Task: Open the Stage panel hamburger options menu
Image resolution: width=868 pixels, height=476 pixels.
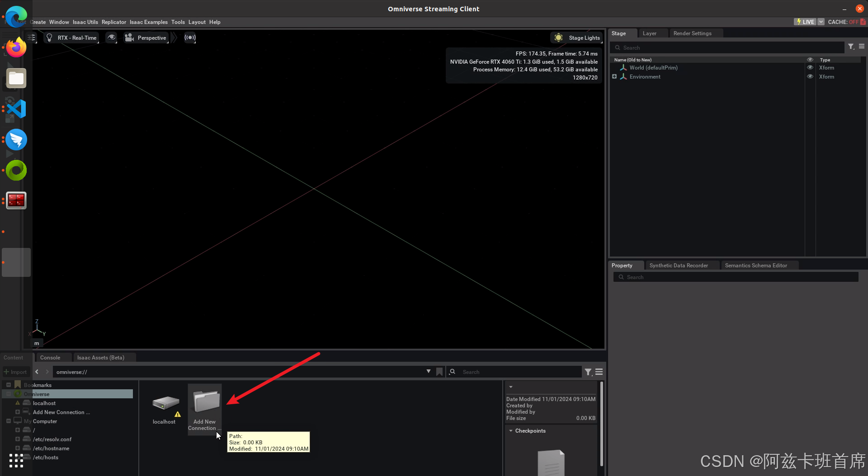Action: (x=862, y=47)
